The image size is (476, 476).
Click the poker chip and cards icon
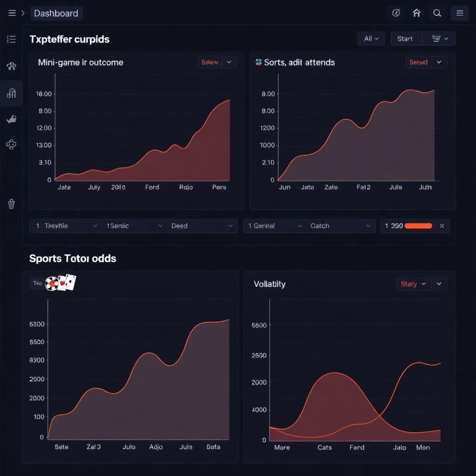coord(60,283)
